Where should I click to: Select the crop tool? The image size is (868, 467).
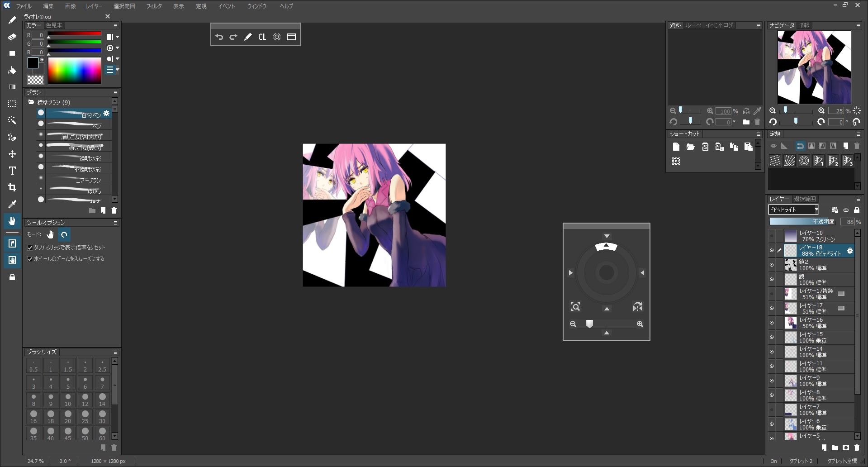click(12, 187)
